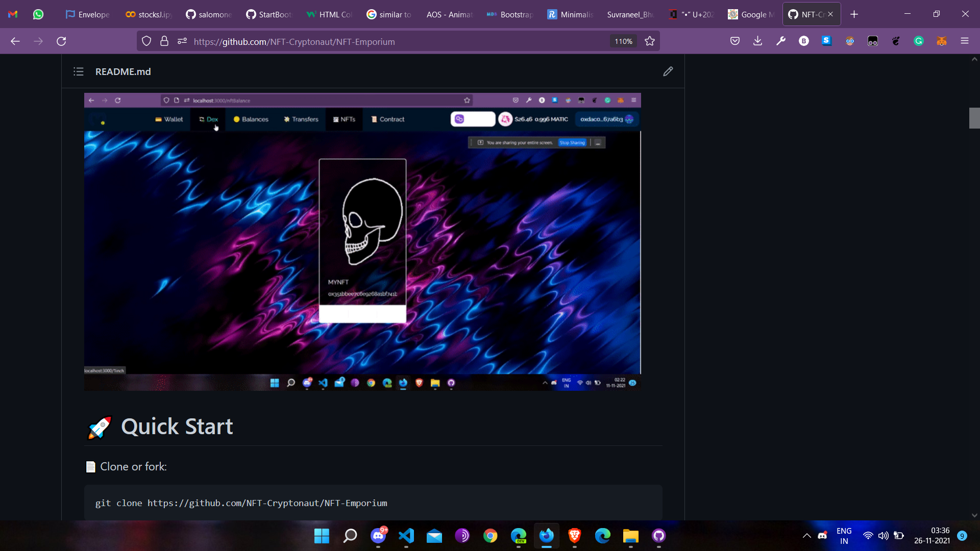Expand the system tray hidden icons chevron

(806, 536)
